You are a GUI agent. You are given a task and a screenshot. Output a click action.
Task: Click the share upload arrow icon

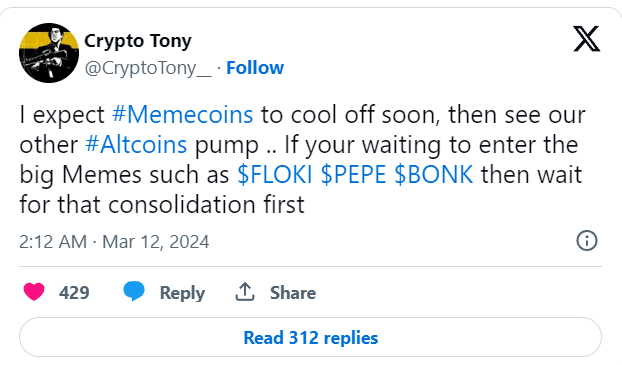point(245,292)
